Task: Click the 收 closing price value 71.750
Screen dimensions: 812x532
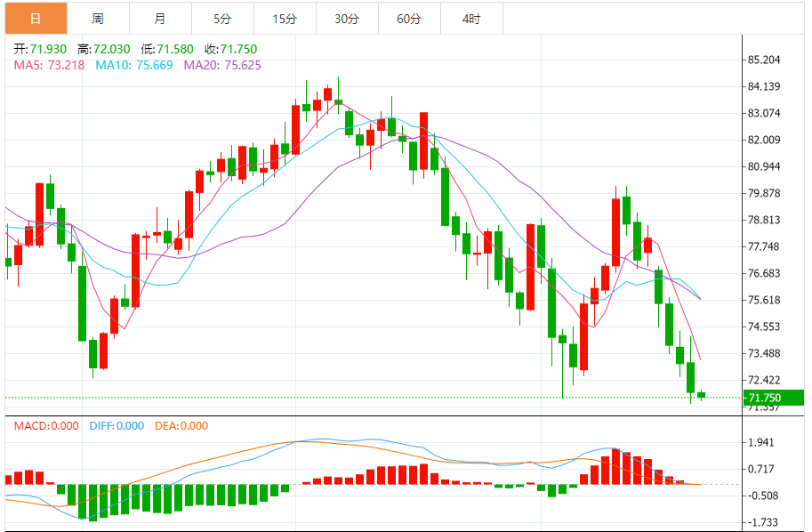Action: [x=238, y=49]
